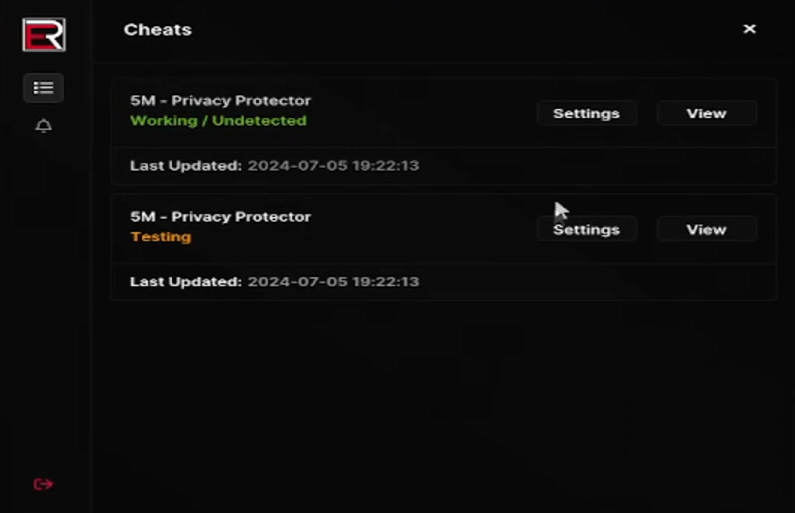The image size is (795, 513).
Task: Close the Cheats panel with the X
Action: pos(749,29)
